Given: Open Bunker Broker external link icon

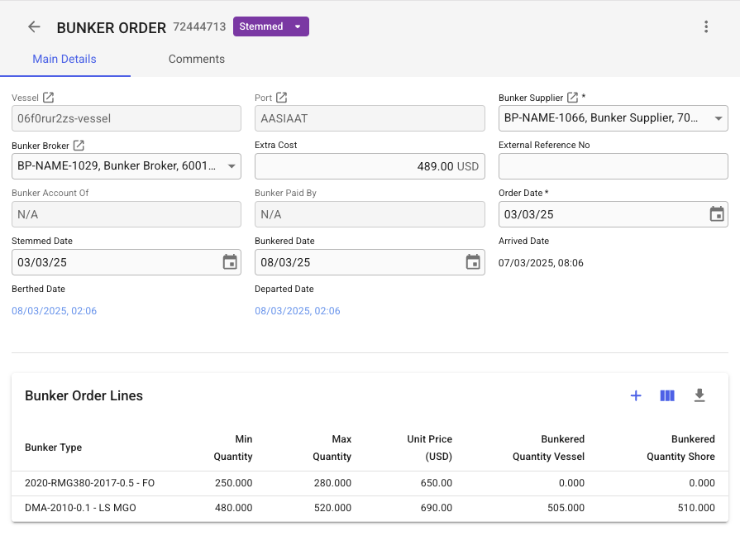Looking at the screenshot, I should (79, 146).
